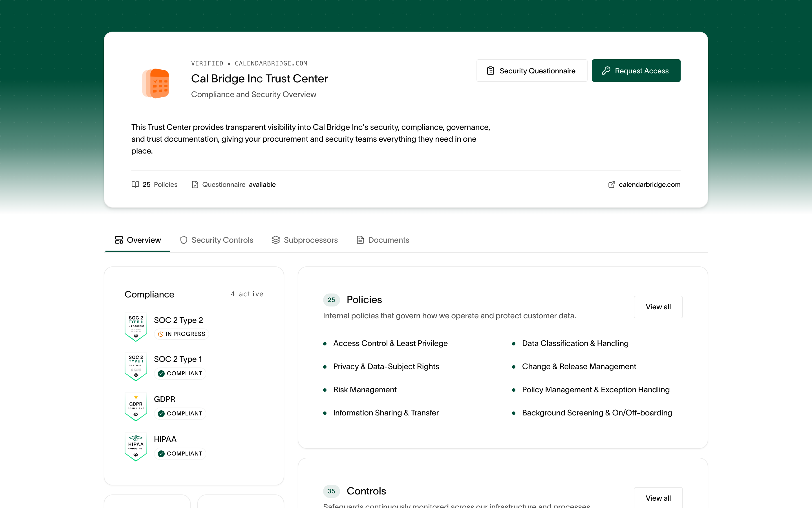Open Policy Management & Exception Handling policy
Image resolution: width=812 pixels, height=508 pixels.
pos(595,390)
